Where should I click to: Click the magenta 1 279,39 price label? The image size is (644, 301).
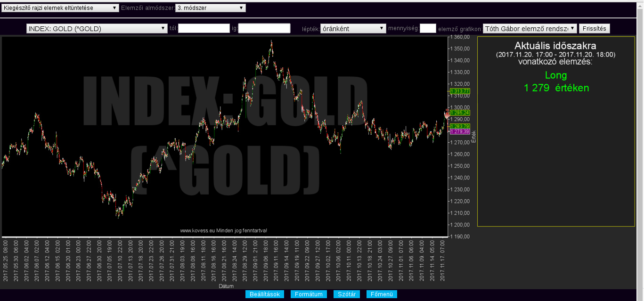point(460,132)
